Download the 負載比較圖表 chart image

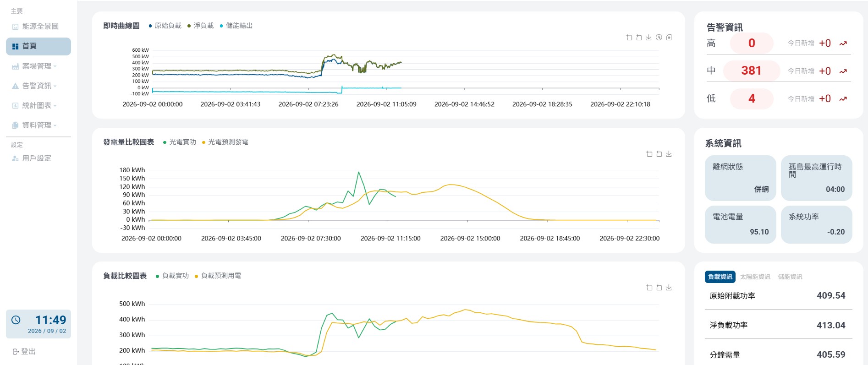pyautogui.click(x=669, y=288)
